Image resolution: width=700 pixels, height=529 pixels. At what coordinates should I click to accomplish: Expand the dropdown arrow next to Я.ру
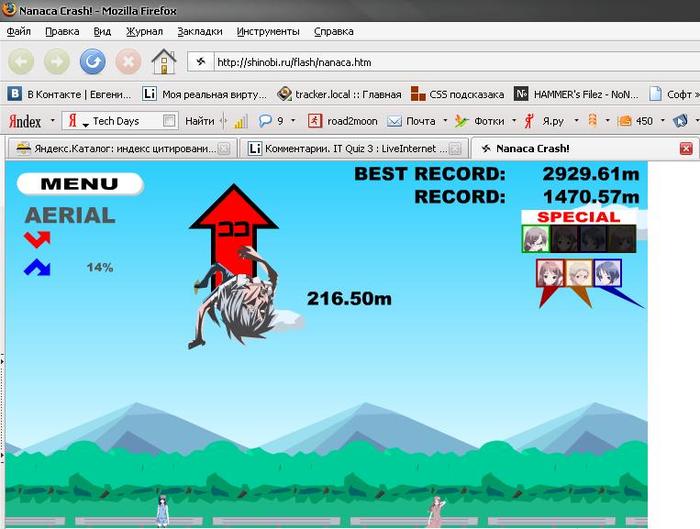576,121
